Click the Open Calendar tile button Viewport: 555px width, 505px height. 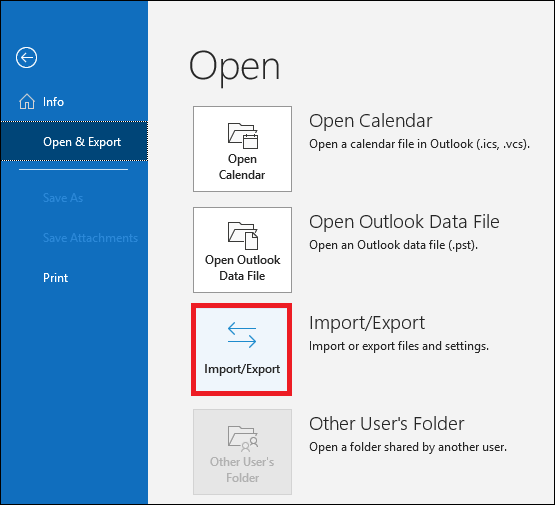[x=242, y=149]
